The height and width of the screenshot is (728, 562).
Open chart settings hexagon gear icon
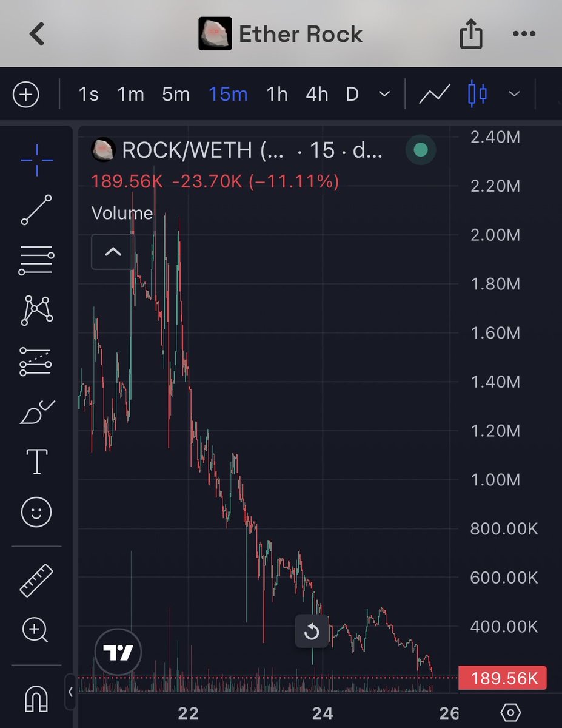510,712
